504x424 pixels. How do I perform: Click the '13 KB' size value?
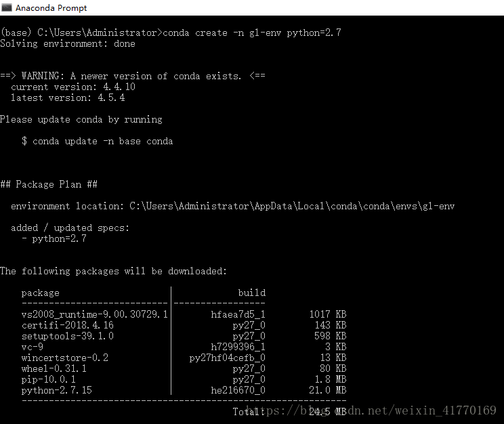coord(333,358)
